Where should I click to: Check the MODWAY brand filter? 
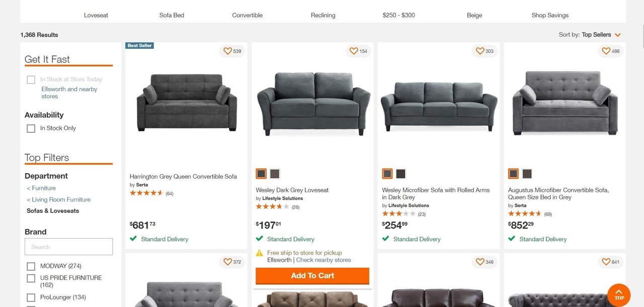(x=31, y=266)
